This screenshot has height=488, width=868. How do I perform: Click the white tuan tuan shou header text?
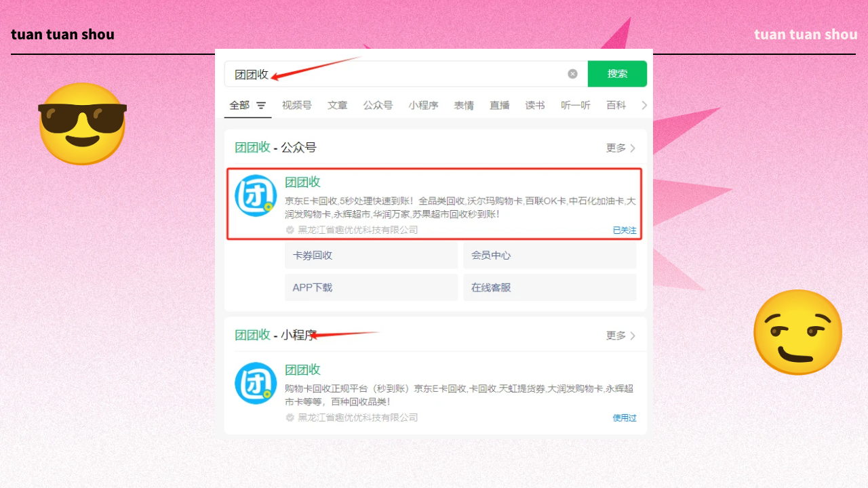(806, 35)
